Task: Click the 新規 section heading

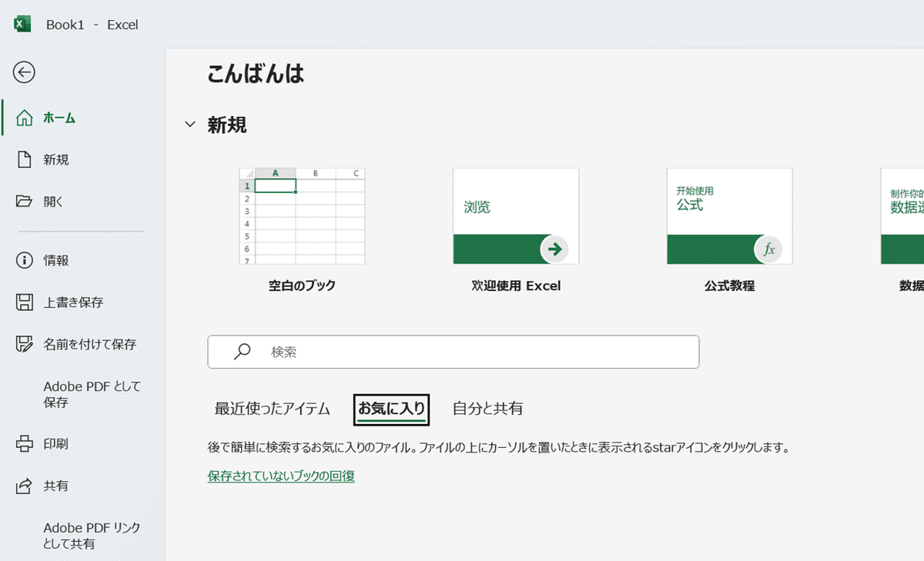Action: pos(227,125)
